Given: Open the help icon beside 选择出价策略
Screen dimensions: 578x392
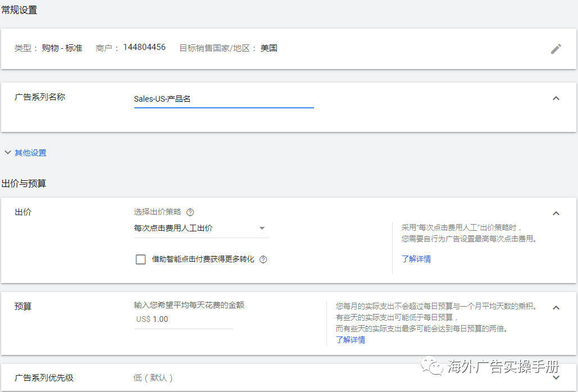Looking at the screenshot, I should click(190, 213).
